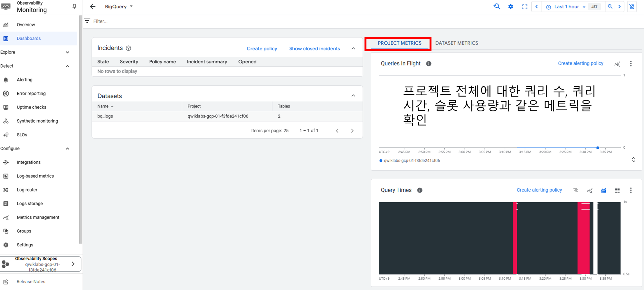644x290 pixels.
Task: Click Create policy link in Incidents
Action: pyautogui.click(x=262, y=49)
